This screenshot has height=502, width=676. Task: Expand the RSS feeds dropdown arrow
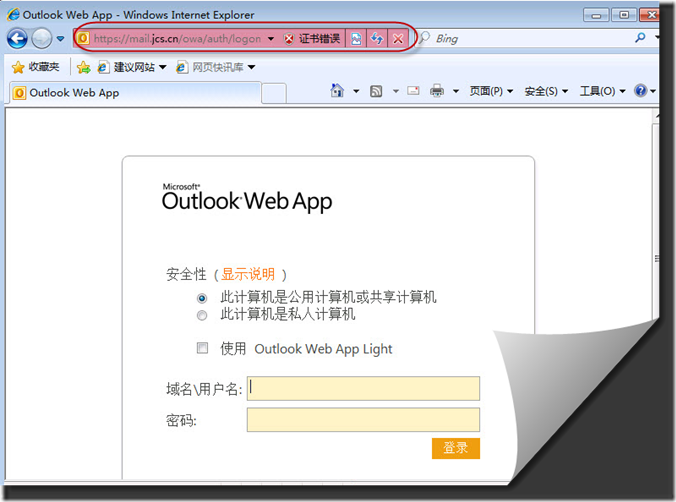pos(396,91)
